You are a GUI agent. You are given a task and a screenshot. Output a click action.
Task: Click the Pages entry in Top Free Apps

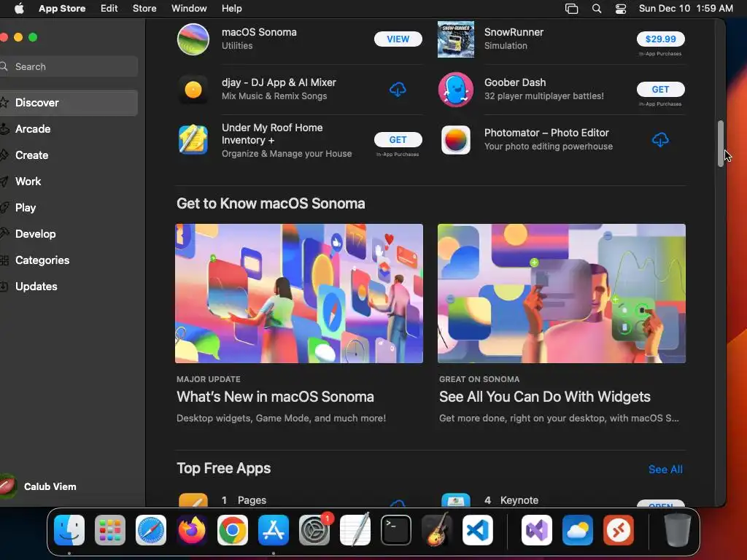click(298, 500)
